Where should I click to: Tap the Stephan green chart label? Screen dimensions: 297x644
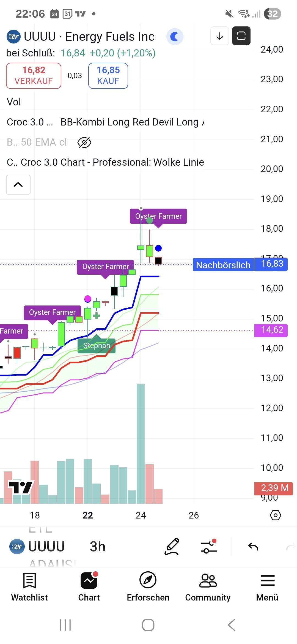pos(97,346)
